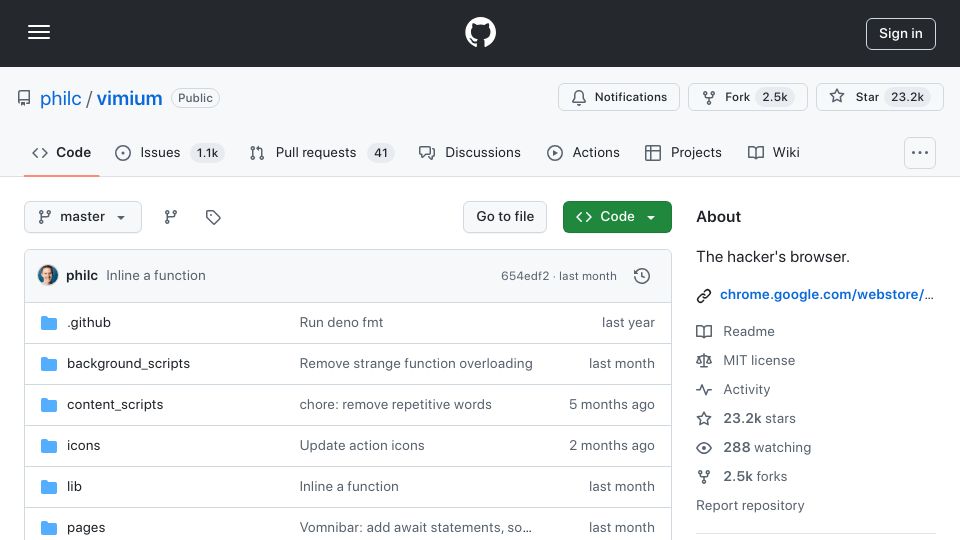Open the hamburger navigation menu
This screenshot has width=960, height=540.
tap(39, 32)
